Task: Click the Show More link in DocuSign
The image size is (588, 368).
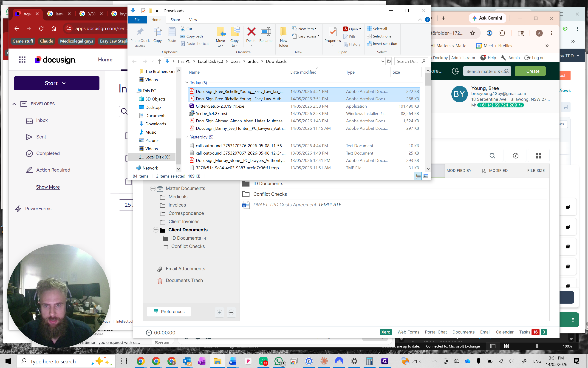Action: click(48, 187)
